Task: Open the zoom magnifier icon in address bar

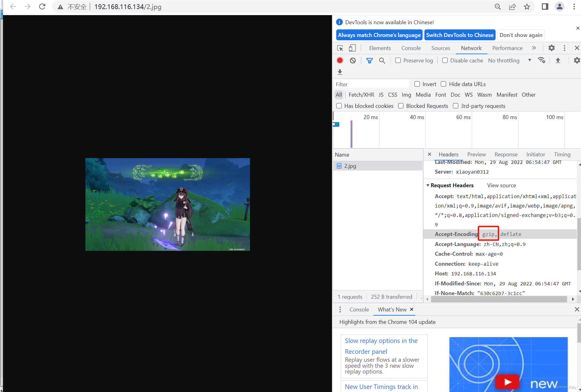Action: [x=498, y=7]
